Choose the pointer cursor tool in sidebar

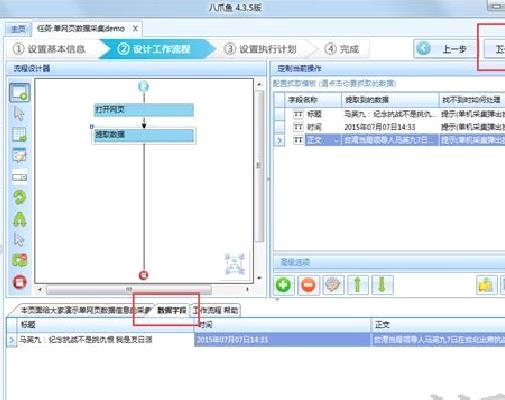(x=19, y=114)
